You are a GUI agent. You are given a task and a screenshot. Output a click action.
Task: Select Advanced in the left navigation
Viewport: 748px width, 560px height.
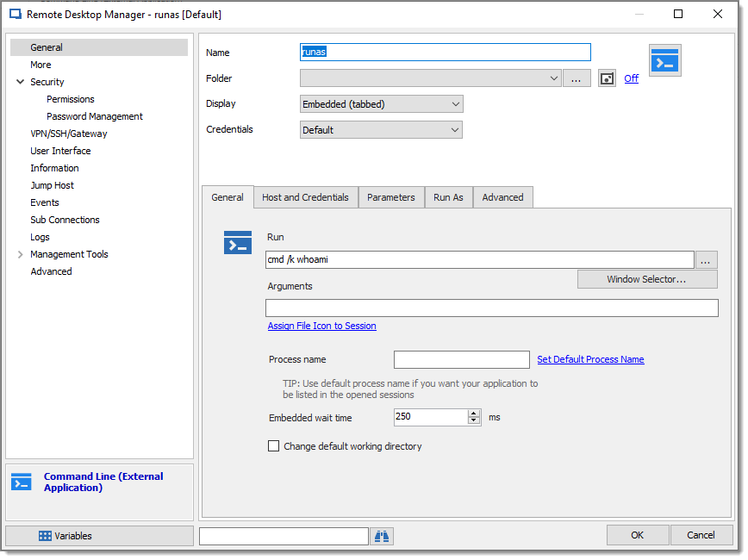(x=51, y=271)
